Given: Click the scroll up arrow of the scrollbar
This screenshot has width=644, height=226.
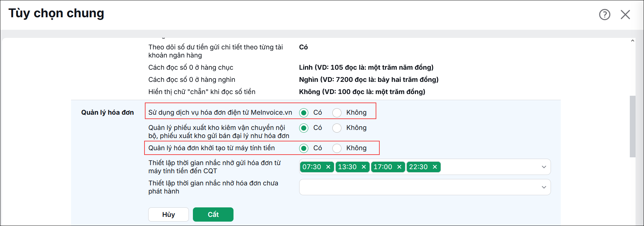Looking at the screenshot, I should 632,41.
